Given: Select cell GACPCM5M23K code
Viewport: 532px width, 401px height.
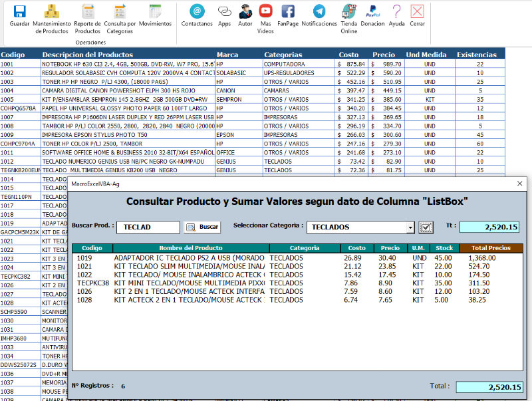Looking at the screenshot, I should tap(21, 232).
